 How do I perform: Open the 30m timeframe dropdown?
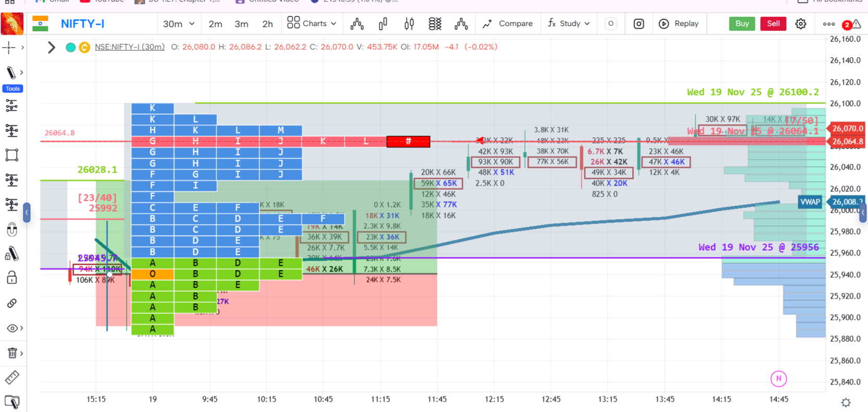(178, 24)
